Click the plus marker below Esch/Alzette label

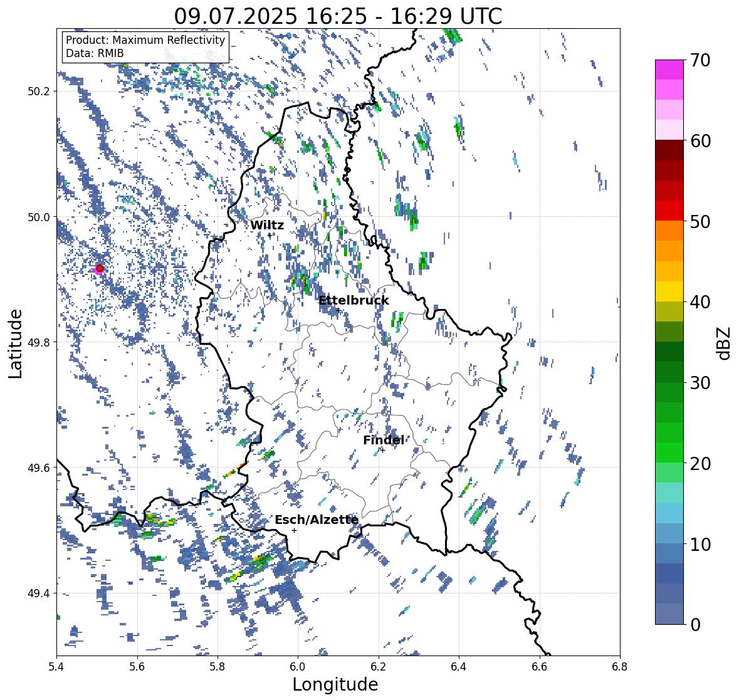[294, 530]
